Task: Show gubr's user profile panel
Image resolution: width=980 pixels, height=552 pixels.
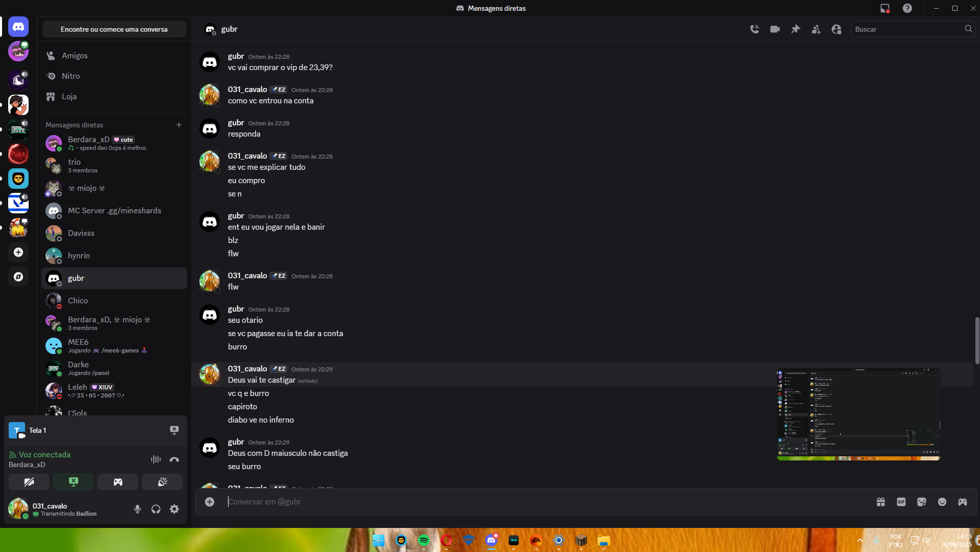Action: point(836,29)
